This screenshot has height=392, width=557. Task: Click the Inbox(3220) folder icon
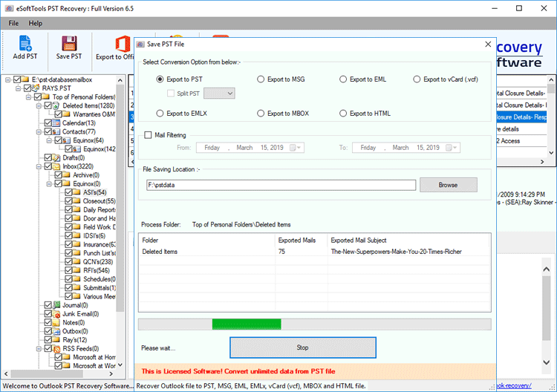click(56, 166)
